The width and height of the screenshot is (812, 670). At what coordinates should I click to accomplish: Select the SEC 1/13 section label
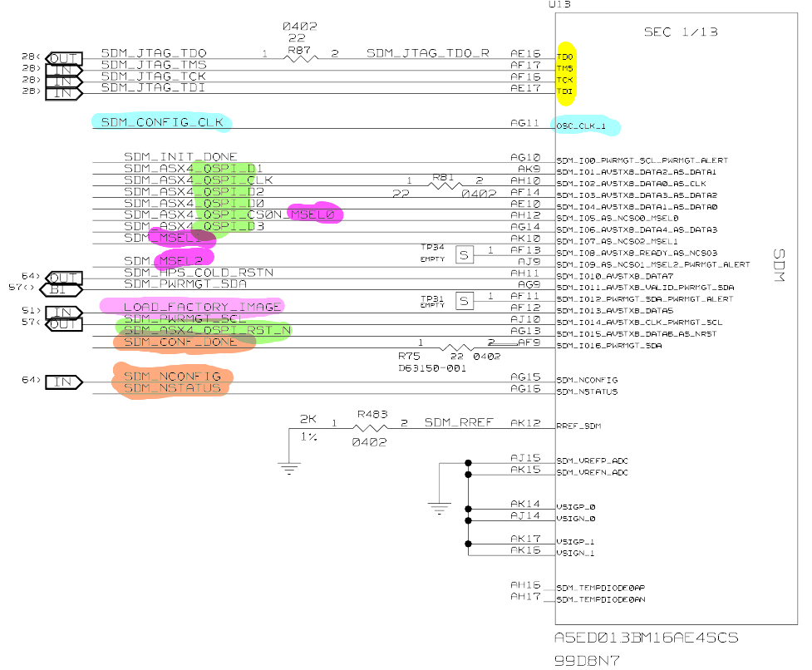point(681,32)
